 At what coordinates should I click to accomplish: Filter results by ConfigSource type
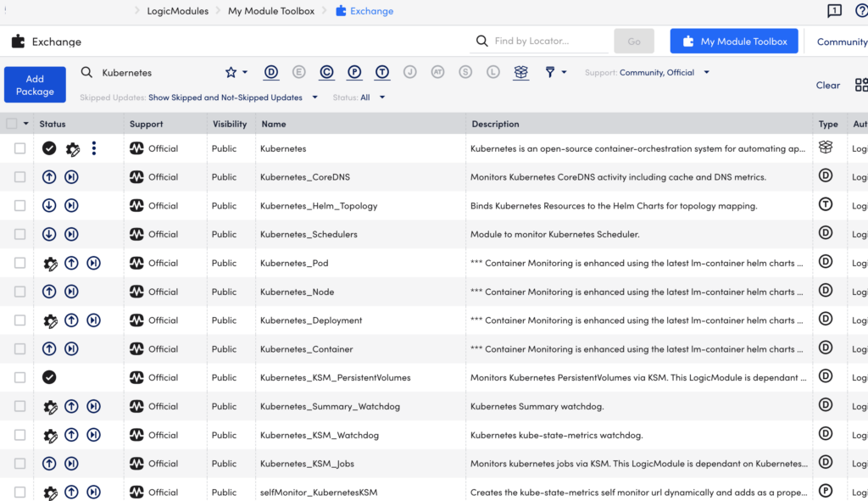pos(326,72)
